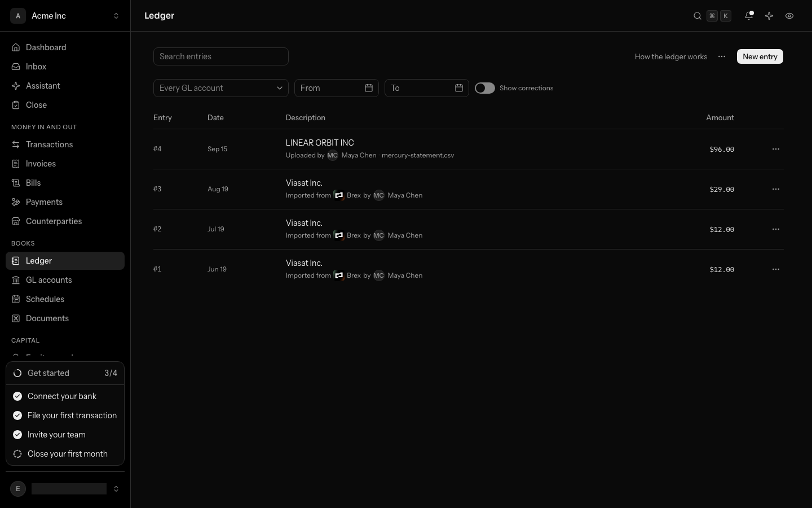The width and height of the screenshot is (812, 508).
Task: Open the search icon in the top bar
Action: (x=698, y=16)
